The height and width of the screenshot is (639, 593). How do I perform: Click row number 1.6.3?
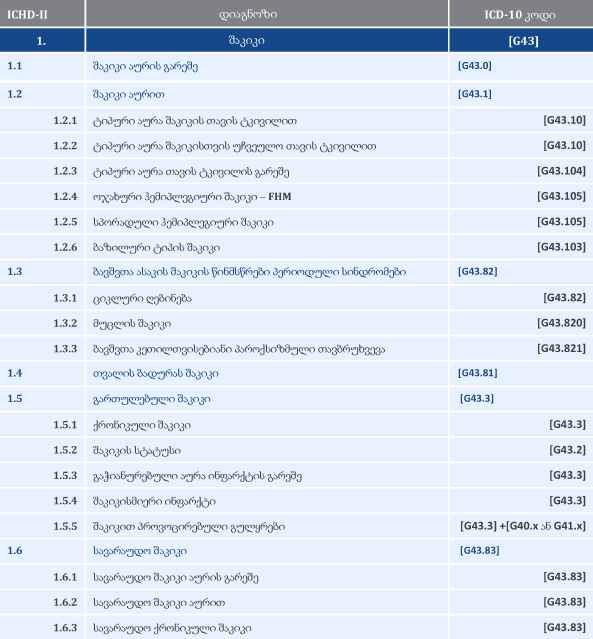coord(65,628)
